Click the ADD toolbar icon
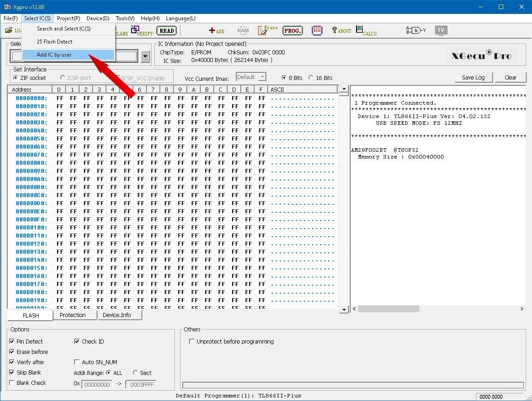 click(x=216, y=31)
